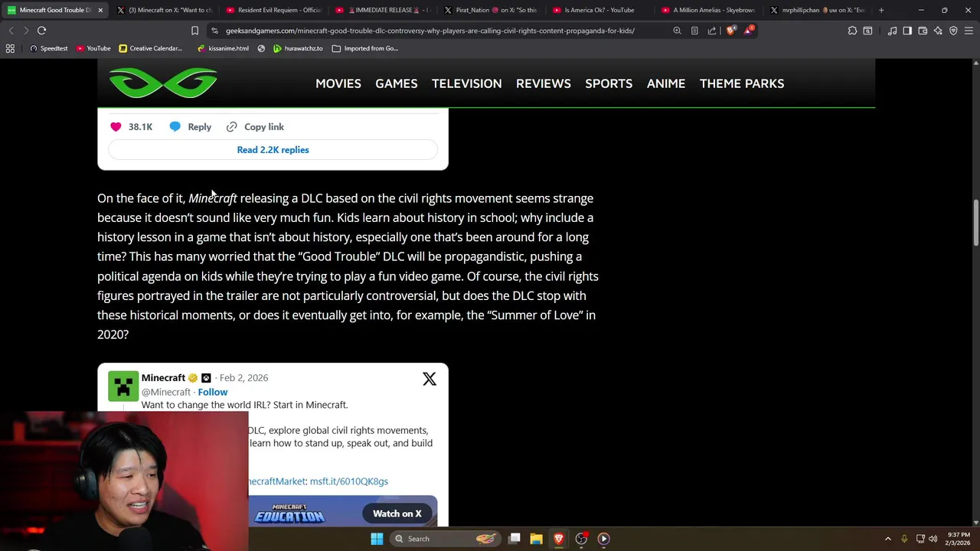980x551 pixels.
Task: Open the clock showing 9:37 PM
Action: point(959,539)
